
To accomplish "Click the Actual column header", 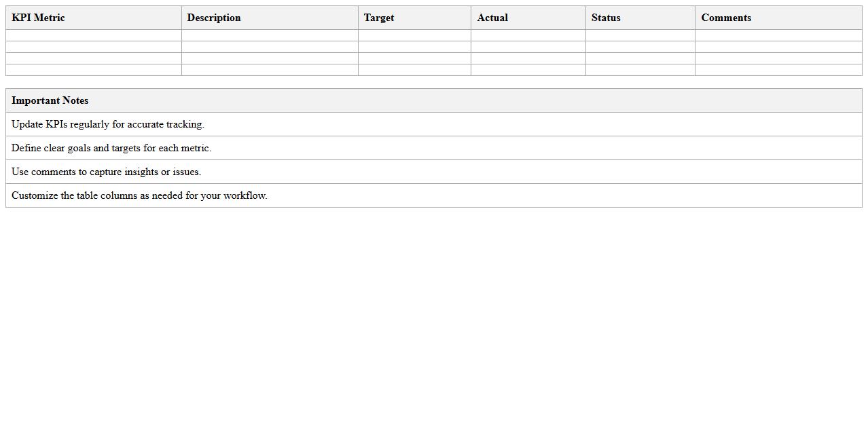I will (493, 18).
